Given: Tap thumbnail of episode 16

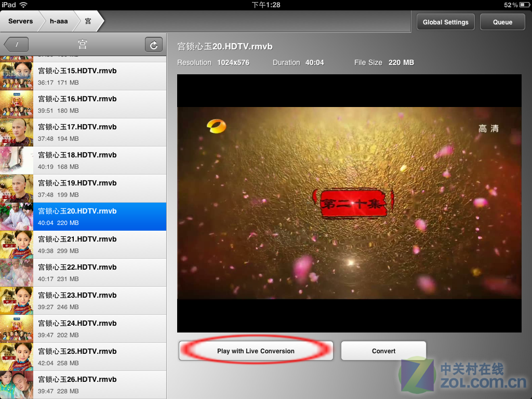Looking at the screenshot, I should 17,104.
